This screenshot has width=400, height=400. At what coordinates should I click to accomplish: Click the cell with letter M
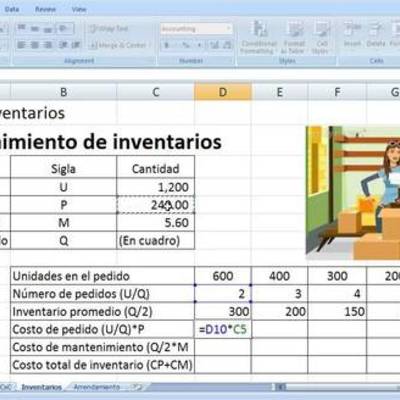64,222
